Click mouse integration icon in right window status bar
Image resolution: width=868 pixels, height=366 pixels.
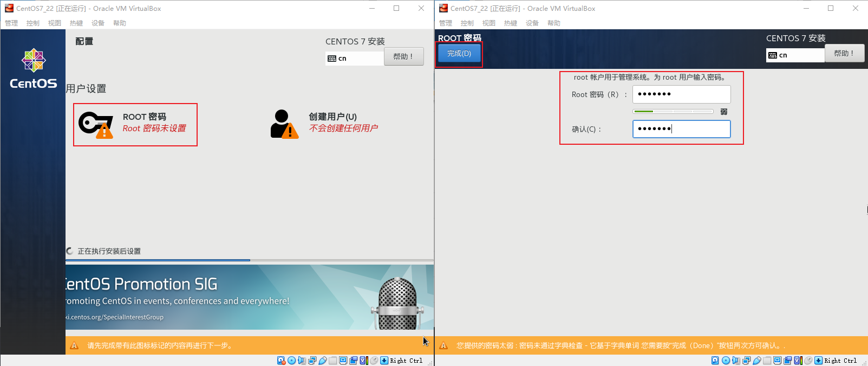[x=808, y=361]
